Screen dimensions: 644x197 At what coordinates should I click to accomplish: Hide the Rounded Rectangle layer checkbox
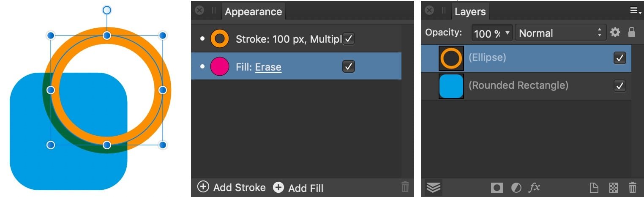tap(620, 86)
